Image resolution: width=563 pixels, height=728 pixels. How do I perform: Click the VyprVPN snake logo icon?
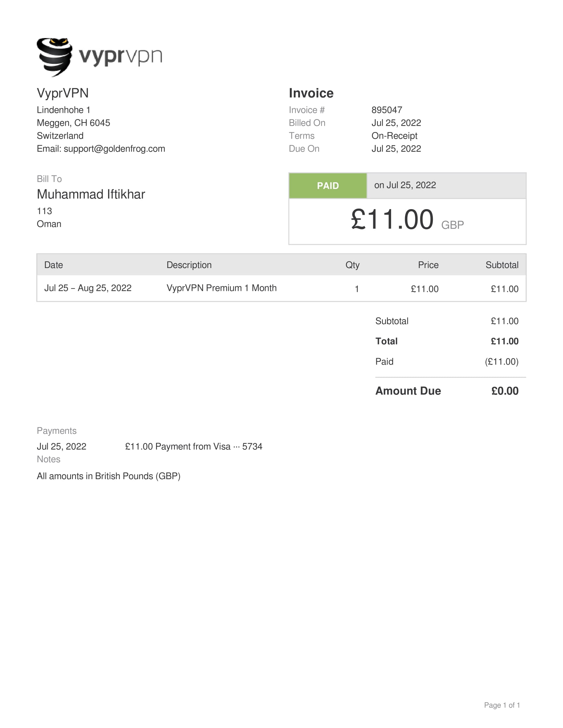(x=54, y=57)
